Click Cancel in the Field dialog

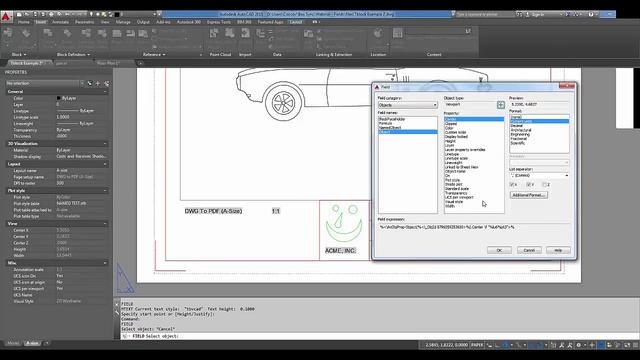click(x=529, y=250)
